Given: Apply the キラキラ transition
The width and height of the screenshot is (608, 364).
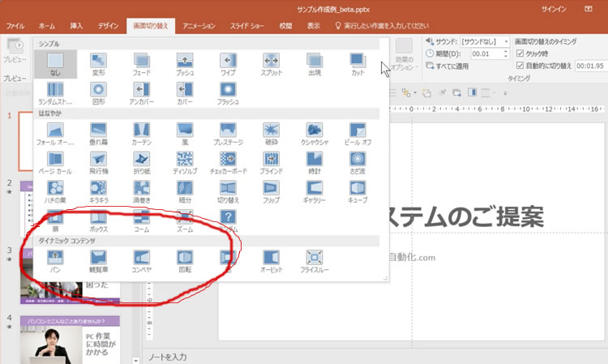Looking at the screenshot, I should [x=98, y=192].
